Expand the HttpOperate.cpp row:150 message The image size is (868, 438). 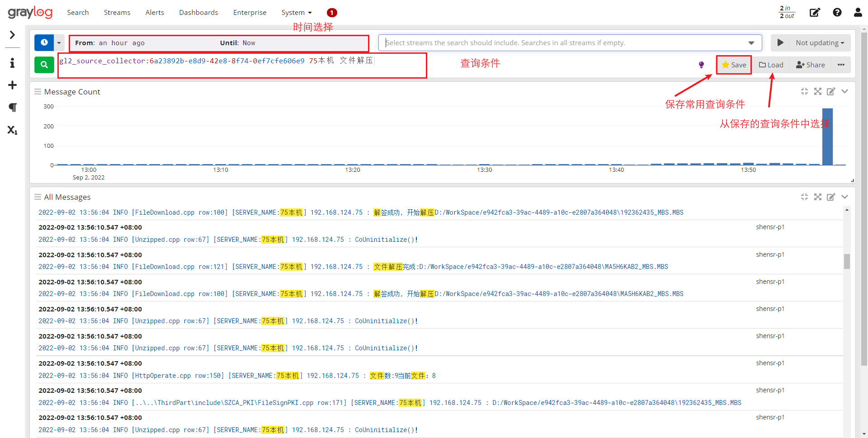pos(237,376)
